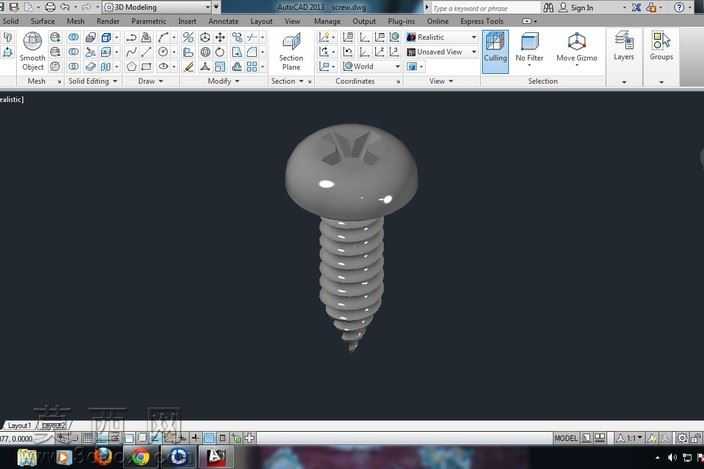Switch to the Layout1 tab
Image resolution: width=704 pixels, height=469 pixels.
(19, 425)
